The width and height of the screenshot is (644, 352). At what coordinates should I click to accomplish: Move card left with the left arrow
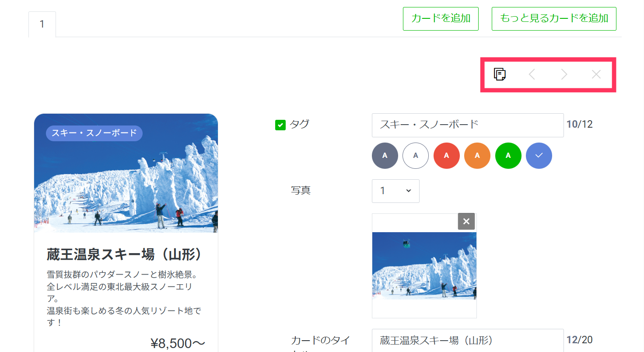[532, 74]
